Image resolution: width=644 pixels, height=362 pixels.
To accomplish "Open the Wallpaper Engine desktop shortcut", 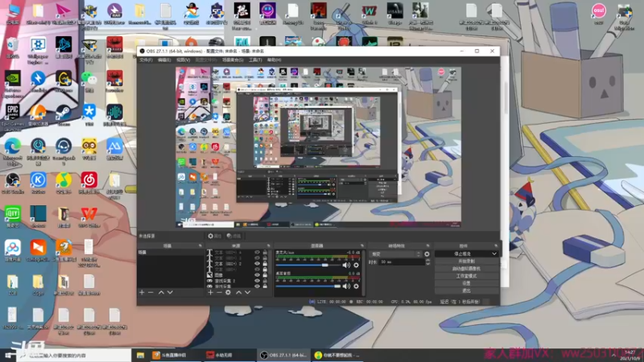I will pos(38,51).
